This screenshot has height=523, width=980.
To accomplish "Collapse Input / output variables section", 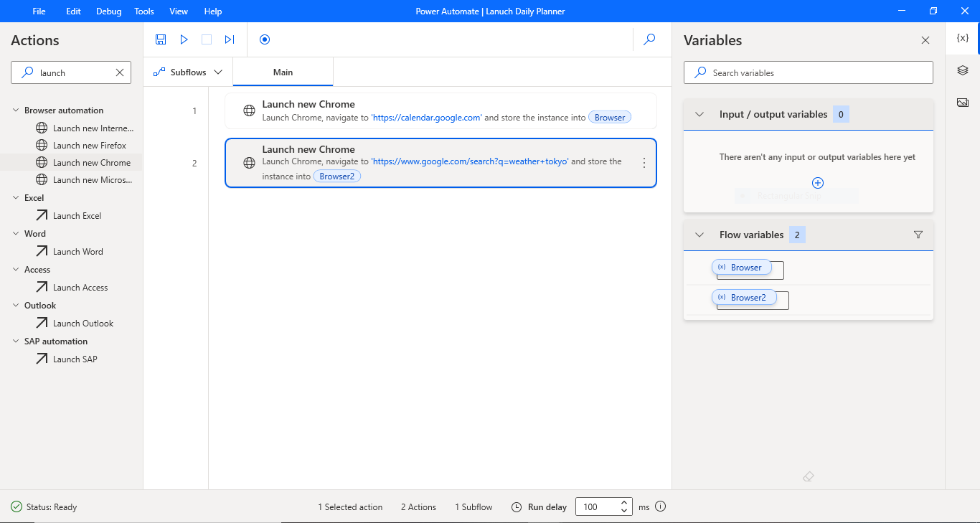I will 699,114.
